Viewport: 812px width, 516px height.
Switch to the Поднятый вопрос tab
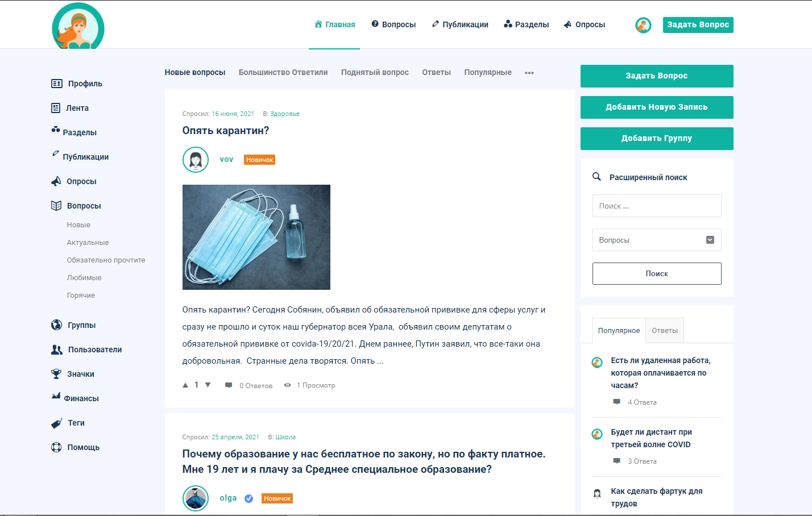click(375, 72)
